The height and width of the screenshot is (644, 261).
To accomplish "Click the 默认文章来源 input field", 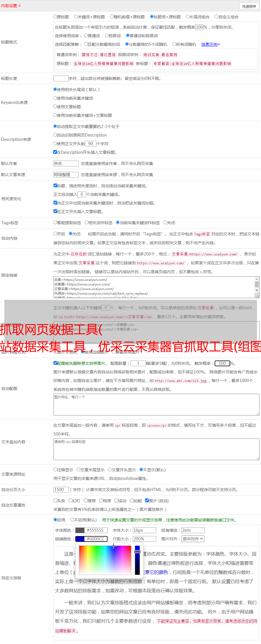I will tap(66, 175).
